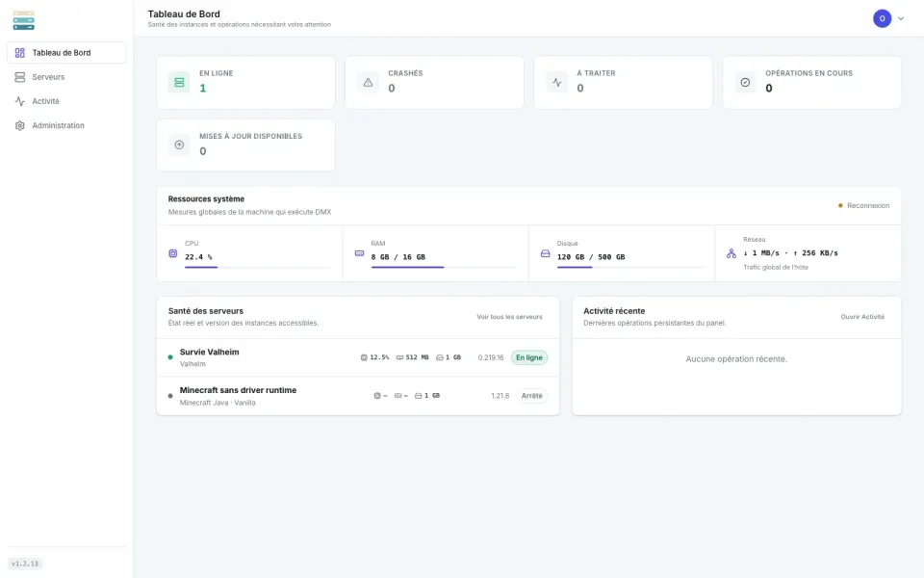Click the v1.2.13 version label

[25, 564]
